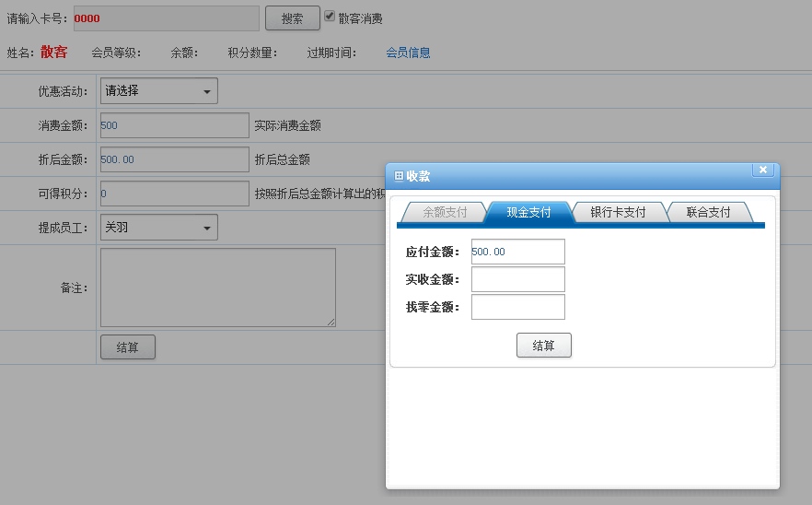The width and height of the screenshot is (812, 505).
Task: Click the grid icon in the 收款 title bar
Action: tap(399, 176)
